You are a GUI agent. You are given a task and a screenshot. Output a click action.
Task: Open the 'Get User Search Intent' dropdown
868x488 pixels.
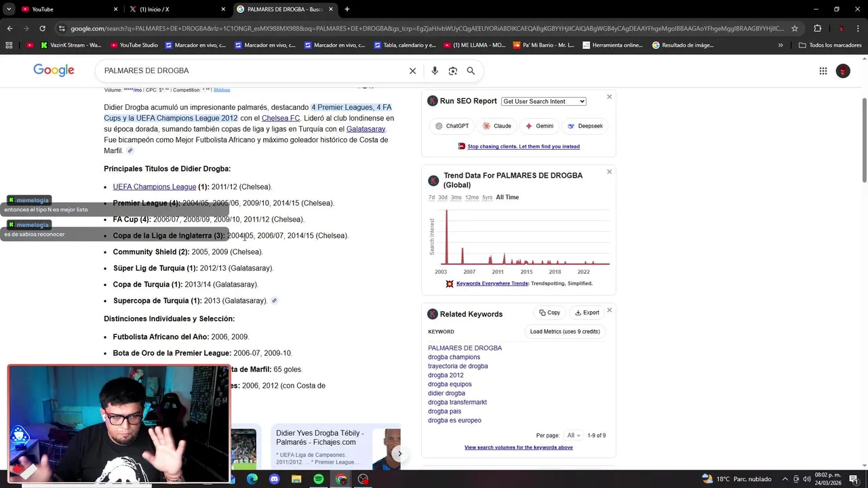pos(543,101)
